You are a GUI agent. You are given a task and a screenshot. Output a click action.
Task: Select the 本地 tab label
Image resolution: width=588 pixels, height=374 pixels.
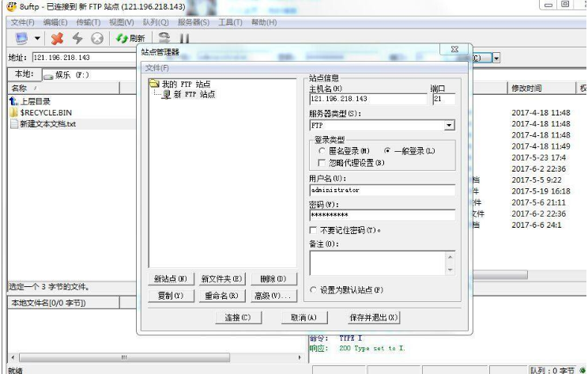tap(24, 74)
